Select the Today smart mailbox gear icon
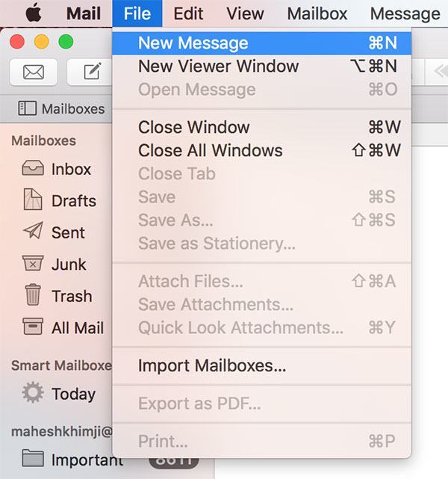This screenshot has width=448, height=479. coord(33,392)
